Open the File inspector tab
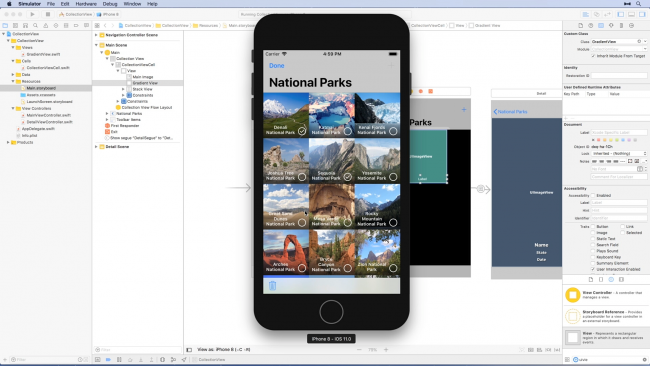The width and height of the screenshot is (650, 366). 581,26
